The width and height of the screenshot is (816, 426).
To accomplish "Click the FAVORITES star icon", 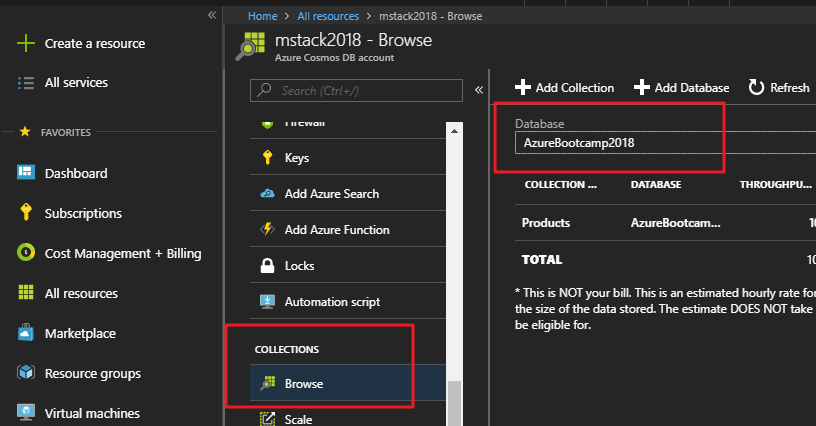I will [25, 132].
